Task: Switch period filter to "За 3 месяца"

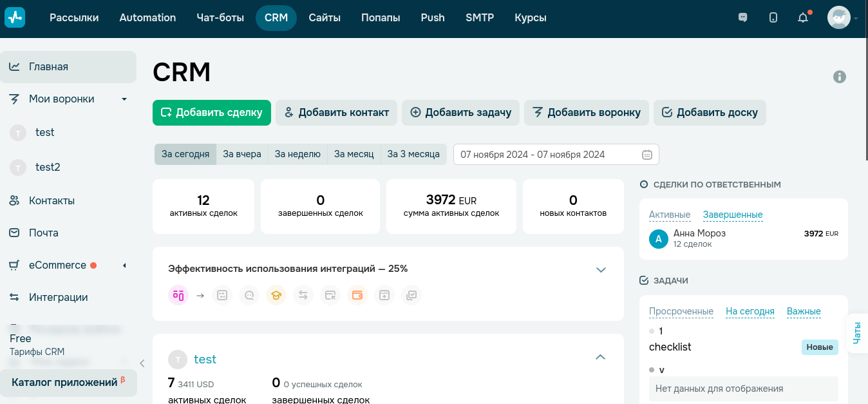Action: 413,154
